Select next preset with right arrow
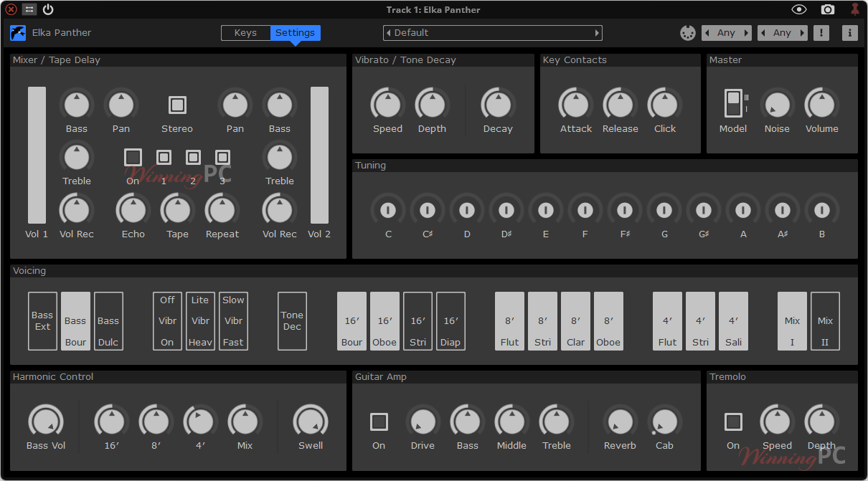The height and width of the screenshot is (481, 868). click(597, 33)
